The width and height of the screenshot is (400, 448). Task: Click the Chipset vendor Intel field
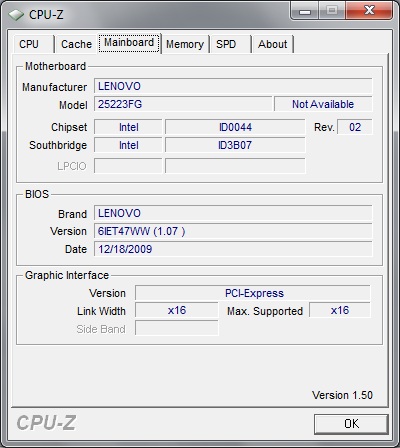(x=128, y=127)
